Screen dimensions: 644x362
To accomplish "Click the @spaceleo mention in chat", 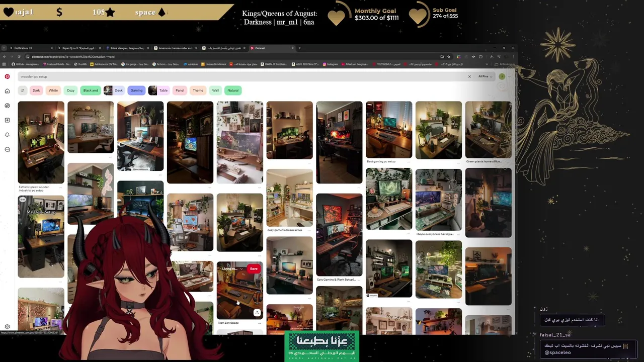I will pyautogui.click(x=557, y=352).
